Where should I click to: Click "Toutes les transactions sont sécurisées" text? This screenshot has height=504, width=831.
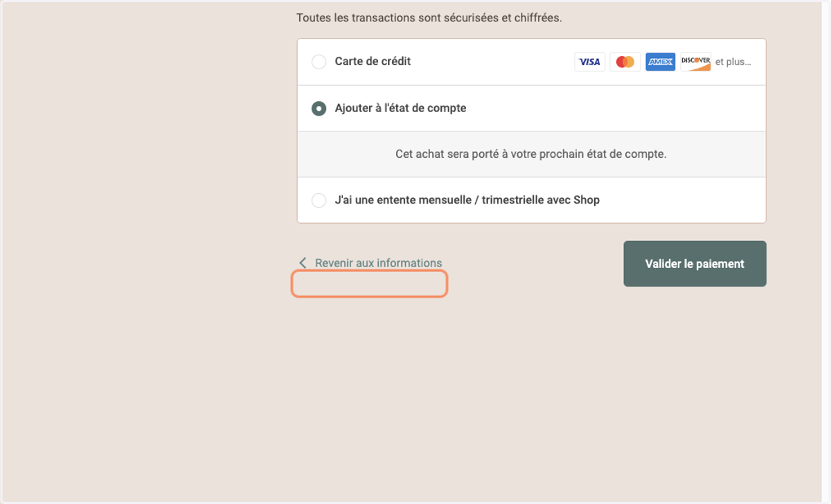429,17
